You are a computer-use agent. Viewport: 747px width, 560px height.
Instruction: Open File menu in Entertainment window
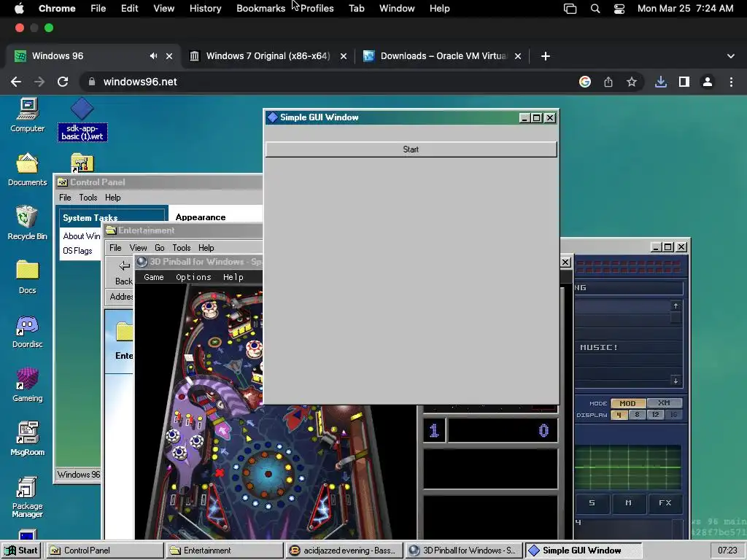tap(115, 248)
